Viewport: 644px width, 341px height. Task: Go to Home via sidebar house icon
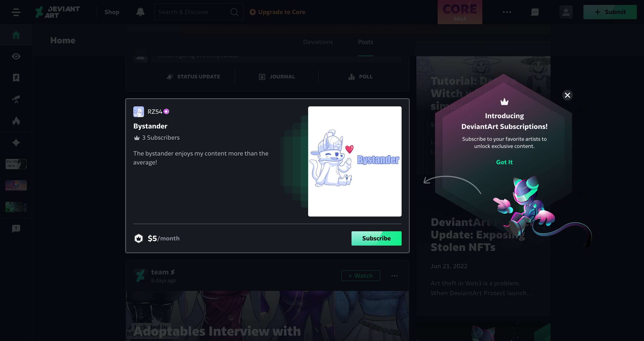pyautogui.click(x=16, y=35)
